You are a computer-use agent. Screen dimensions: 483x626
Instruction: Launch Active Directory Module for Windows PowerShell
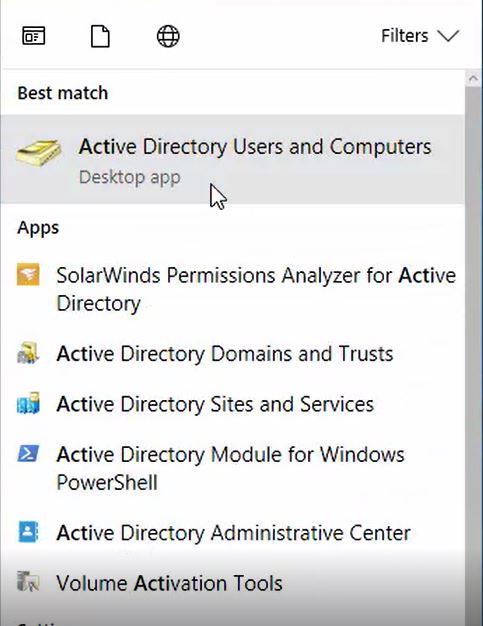click(x=232, y=468)
